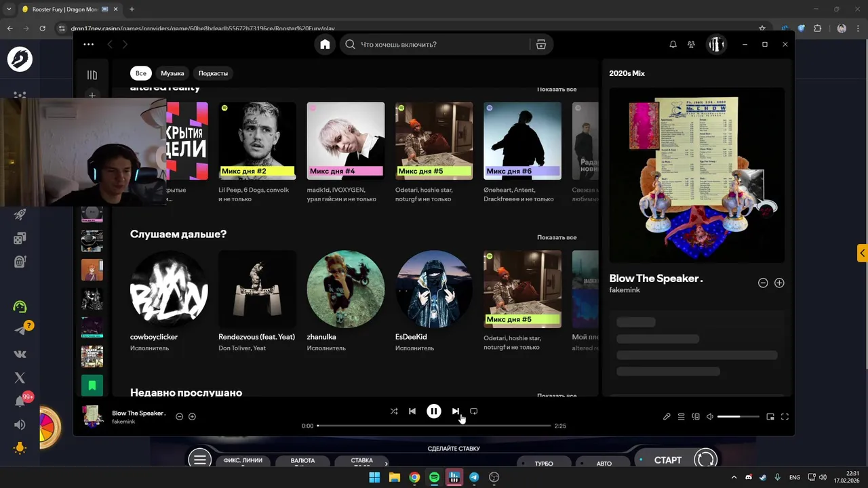
Task: Select the Музыка filter chip
Action: [x=172, y=73]
